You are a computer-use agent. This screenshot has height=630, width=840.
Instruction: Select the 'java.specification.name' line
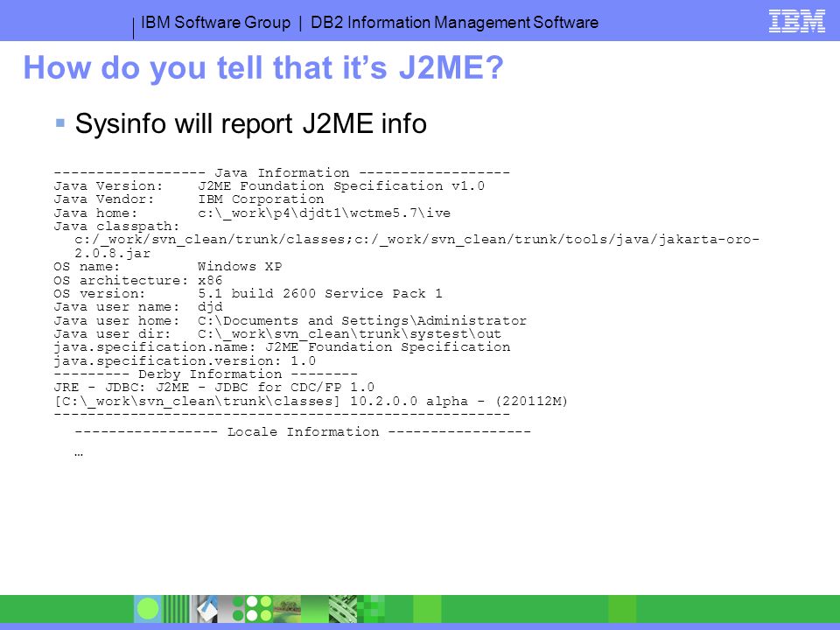pyautogui.click(x=282, y=347)
